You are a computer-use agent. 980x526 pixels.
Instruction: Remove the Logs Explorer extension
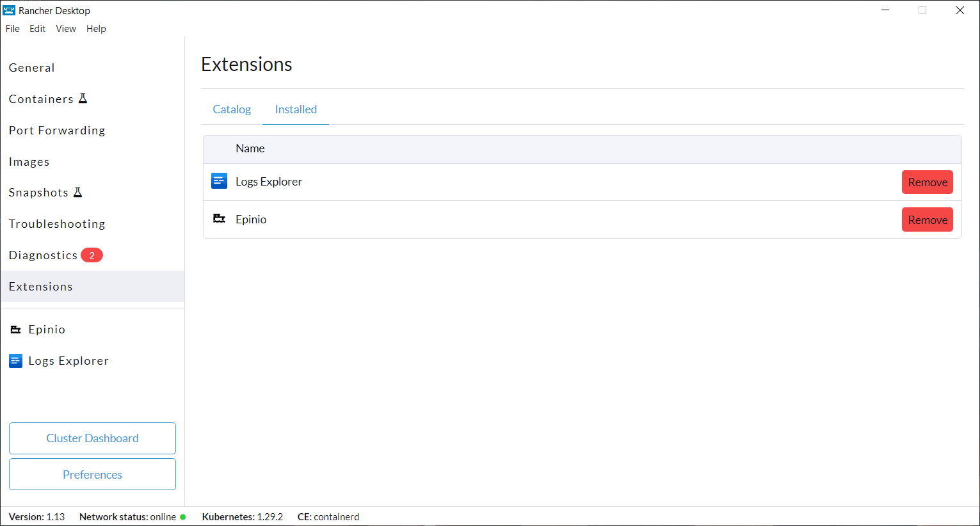click(928, 182)
